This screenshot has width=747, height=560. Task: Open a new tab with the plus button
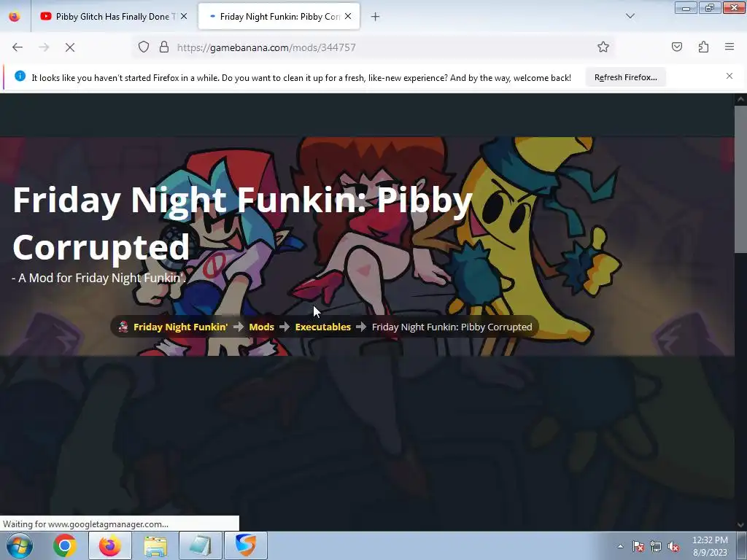tap(376, 17)
